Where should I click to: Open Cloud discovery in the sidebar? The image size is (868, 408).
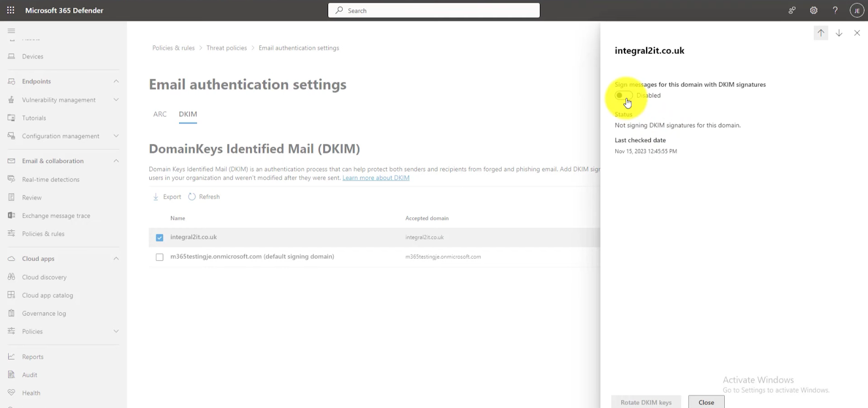click(x=44, y=277)
